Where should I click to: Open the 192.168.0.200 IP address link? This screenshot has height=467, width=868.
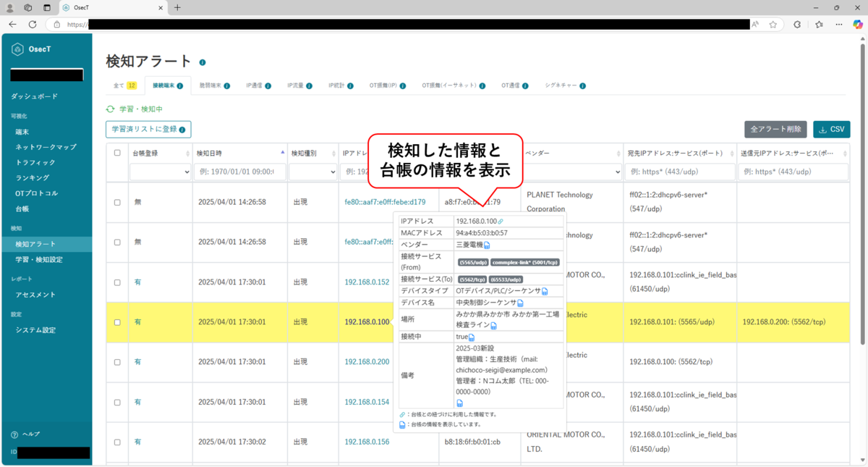(x=367, y=362)
